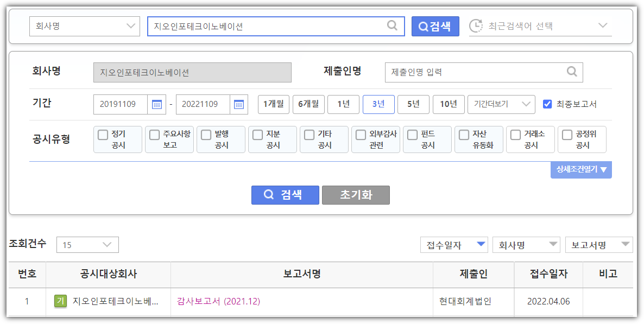Click the 초기화 reset button

[356, 195]
